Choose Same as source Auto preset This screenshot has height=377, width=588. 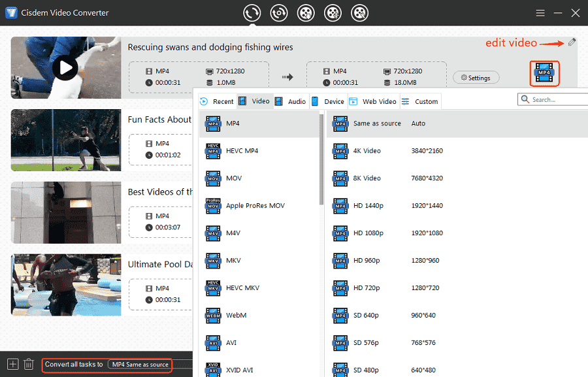pyautogui.click(x=457, y=123)
